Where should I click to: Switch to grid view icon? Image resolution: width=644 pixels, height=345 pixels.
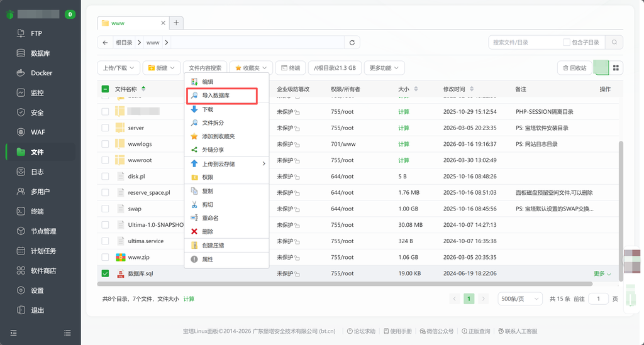616,68
